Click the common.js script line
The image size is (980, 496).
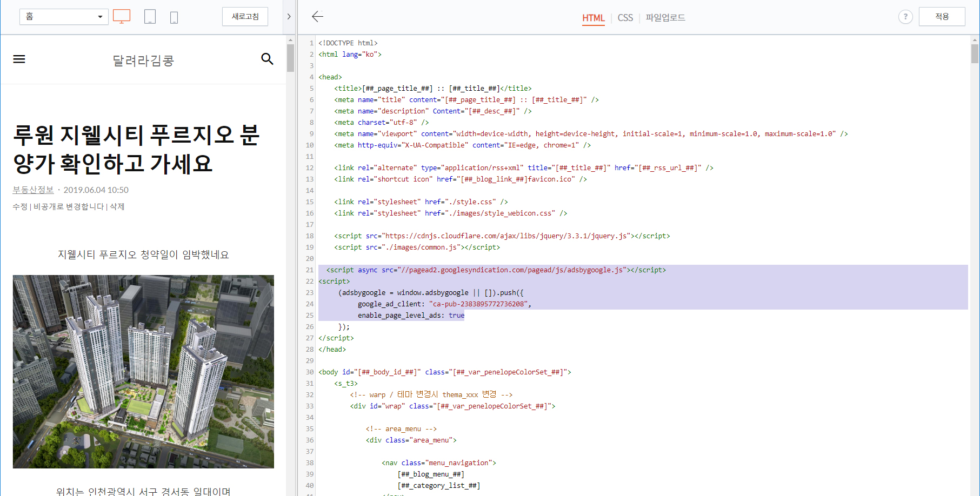click(x=417, y=247)
